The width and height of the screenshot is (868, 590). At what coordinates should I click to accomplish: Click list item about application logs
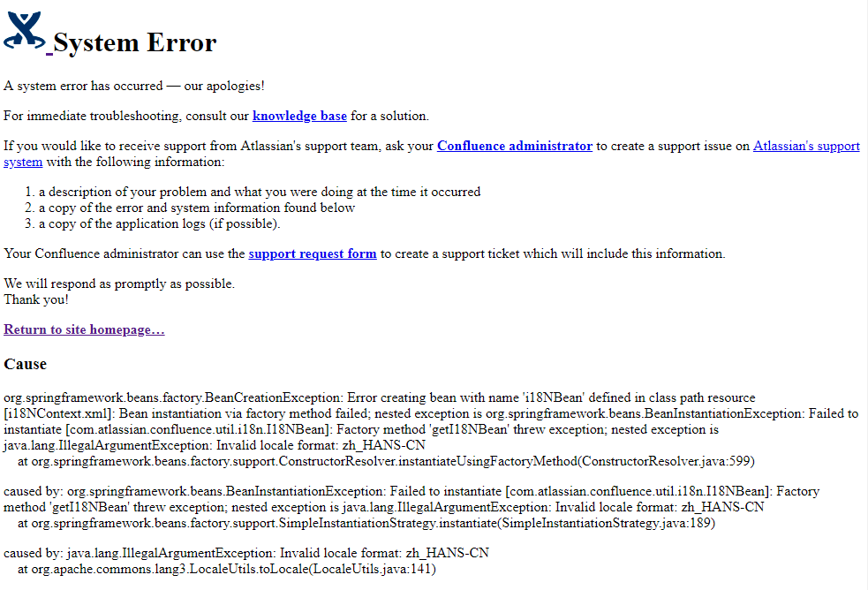(160, 223)
